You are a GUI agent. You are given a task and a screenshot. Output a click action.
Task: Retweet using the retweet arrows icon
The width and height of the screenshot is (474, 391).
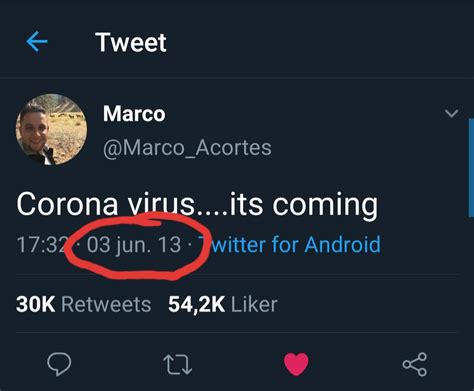coord(178,365)
